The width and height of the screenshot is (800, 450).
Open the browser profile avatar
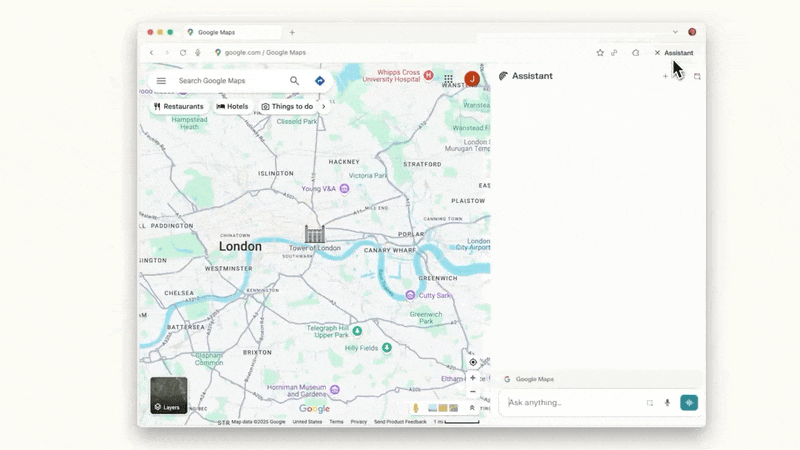[692, 32]
